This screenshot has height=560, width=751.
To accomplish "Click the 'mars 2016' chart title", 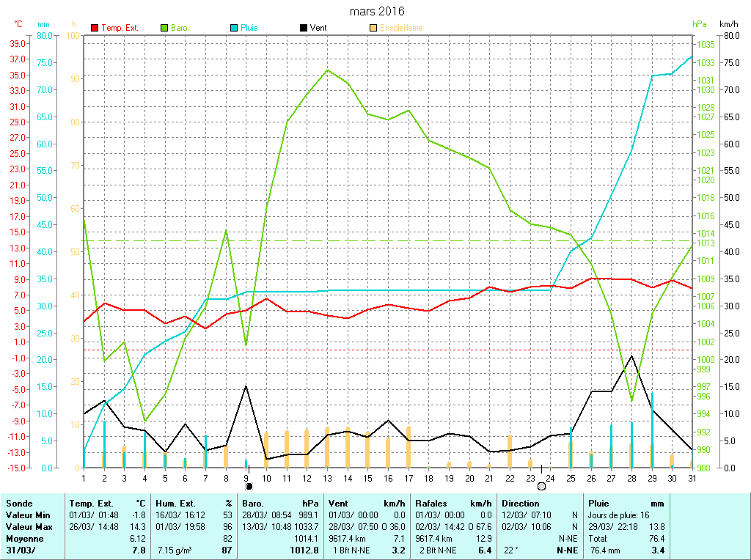I will pos(376,11).
